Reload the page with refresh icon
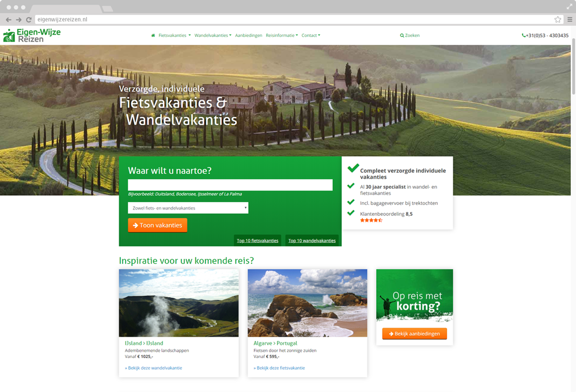This screenshot has height=392, width=576. coord(29,20)
